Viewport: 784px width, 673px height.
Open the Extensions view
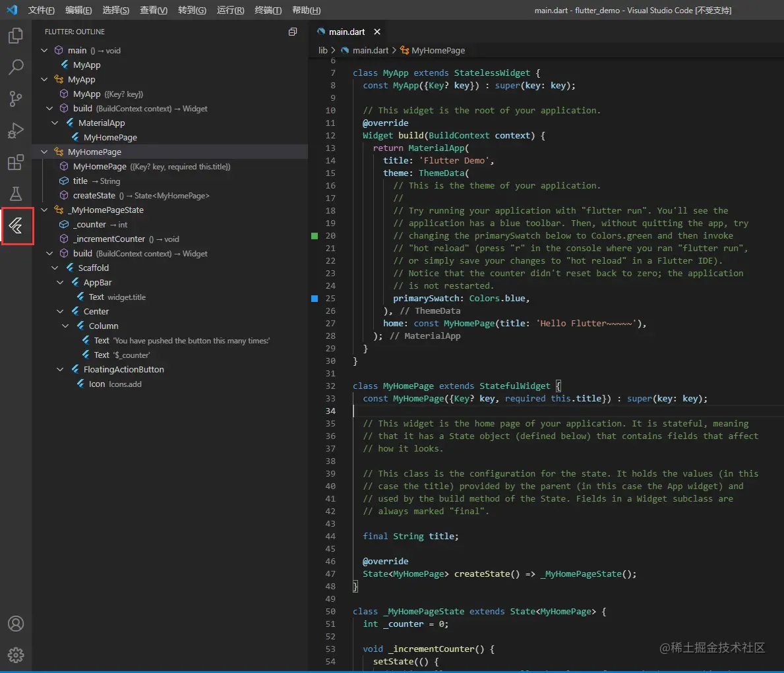click(16, 162)
